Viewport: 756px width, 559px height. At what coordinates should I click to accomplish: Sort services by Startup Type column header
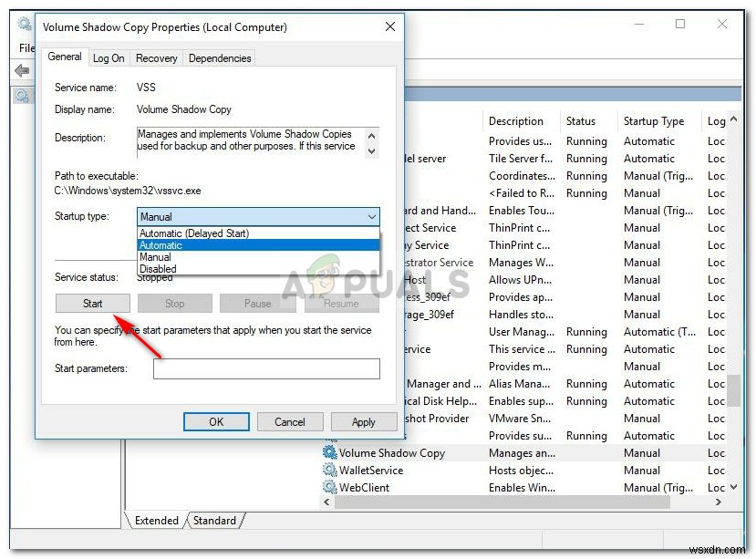point(659,121)
